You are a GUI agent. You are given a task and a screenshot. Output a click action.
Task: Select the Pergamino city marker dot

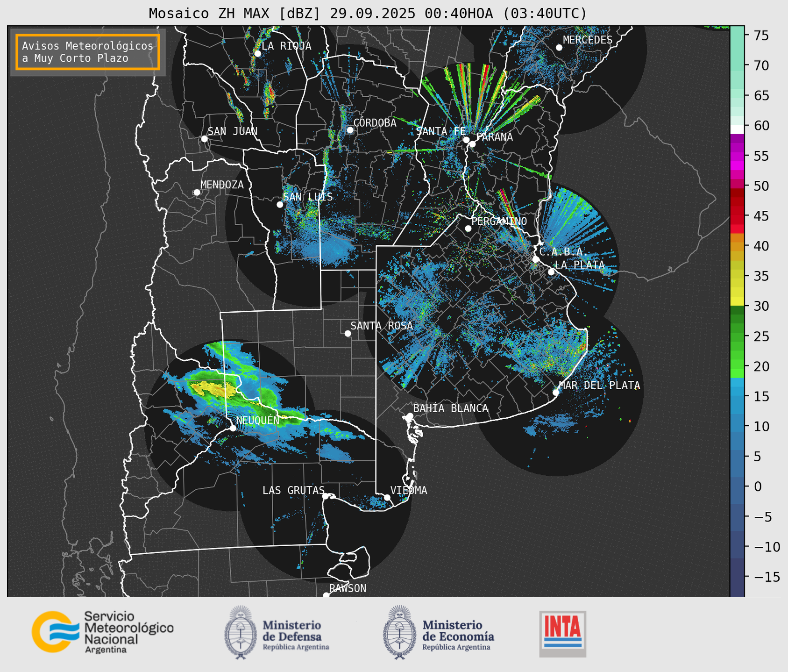pos(468,229)
